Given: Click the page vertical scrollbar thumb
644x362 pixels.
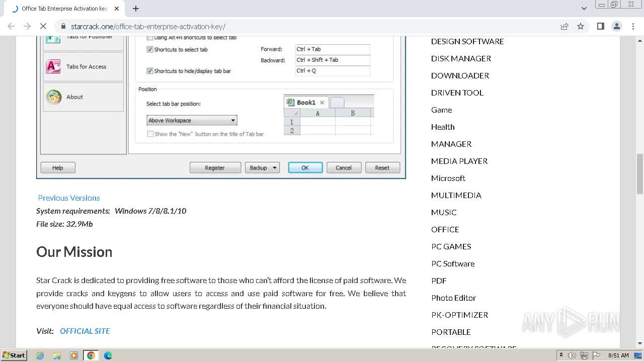Looking at the screenshot, I should pos(640,173).
